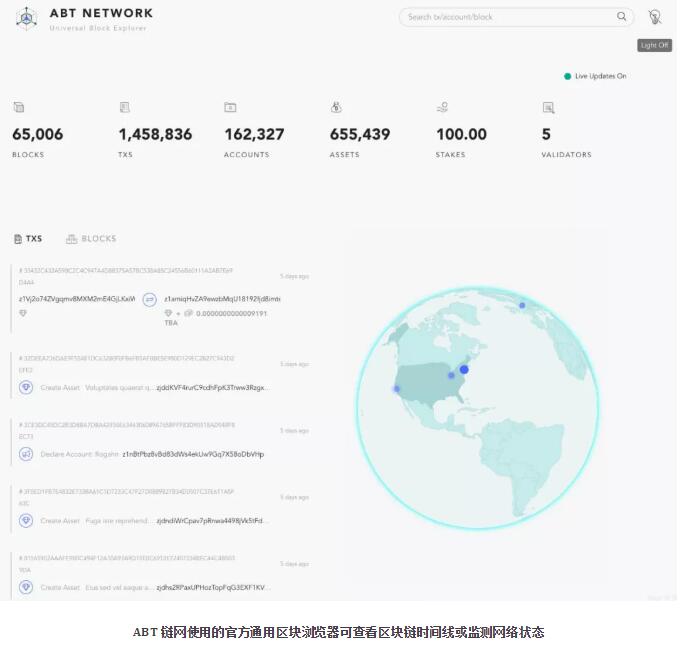
Task: Click the Assets money bag icon
Action: 336,107
